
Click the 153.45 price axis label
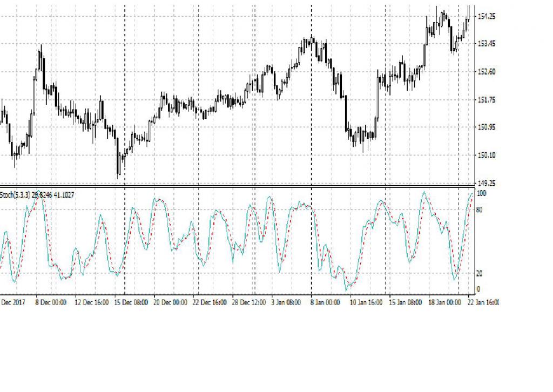[x=487, y=44]
